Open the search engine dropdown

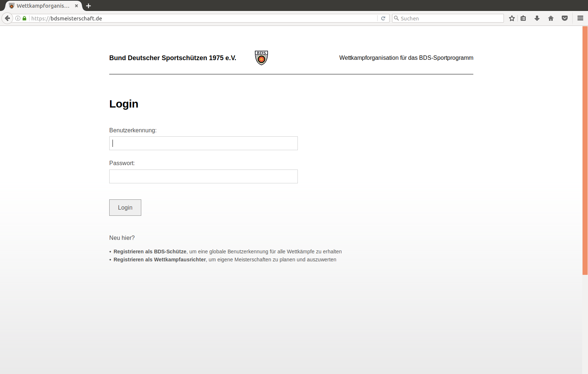pyautogui.click(x=397, y=18)
